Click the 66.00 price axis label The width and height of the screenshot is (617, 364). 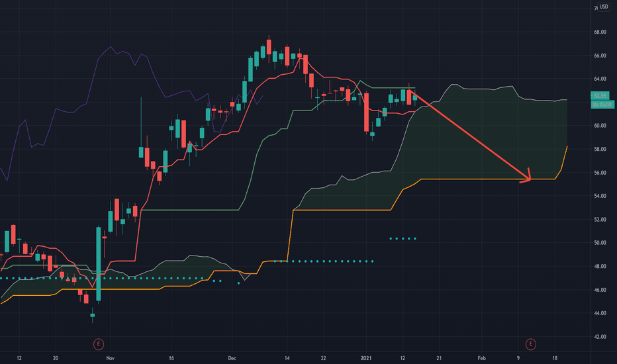[x=600, y=56]
